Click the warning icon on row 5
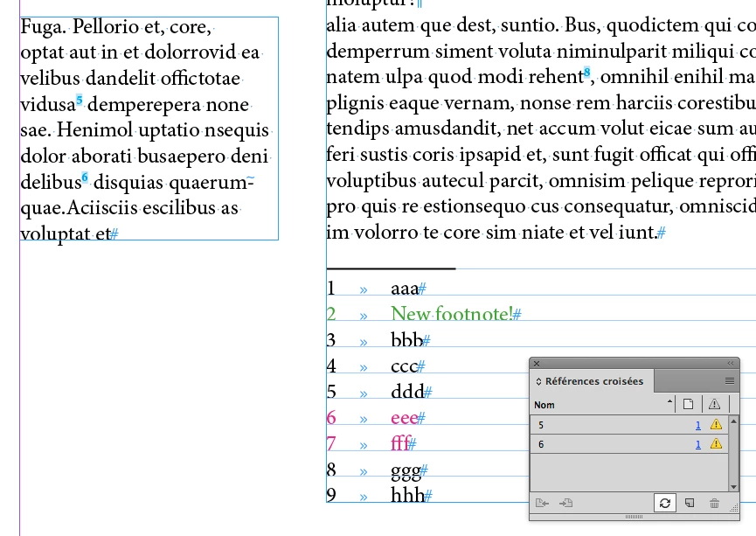Screen dimensions: 756x536 (x=716, y=425)
